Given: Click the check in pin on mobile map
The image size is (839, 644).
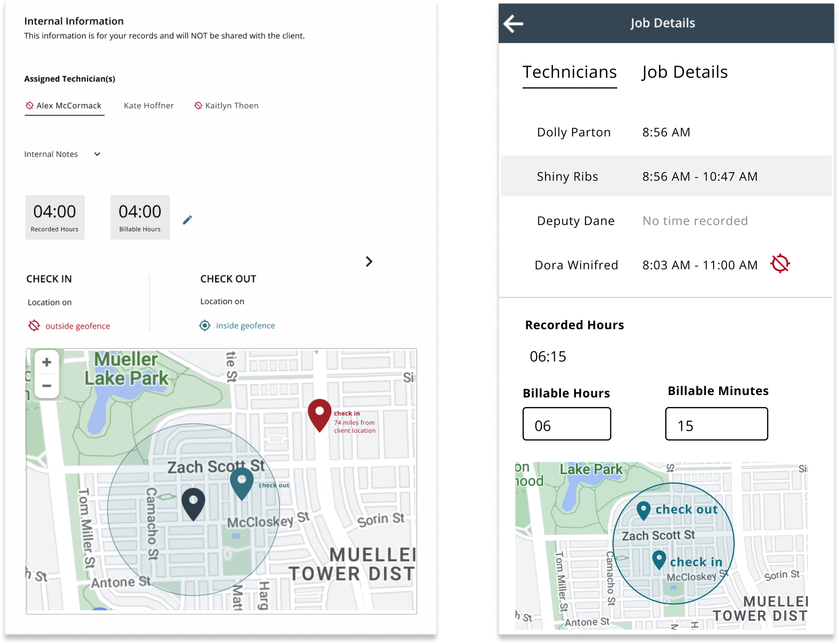Looking at the screenshot, I should [659, 559].
